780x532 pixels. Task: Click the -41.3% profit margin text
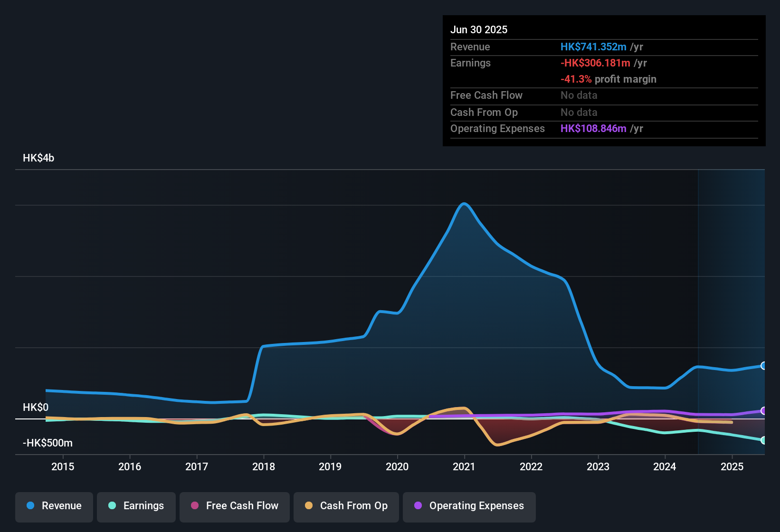click(609, 79)
